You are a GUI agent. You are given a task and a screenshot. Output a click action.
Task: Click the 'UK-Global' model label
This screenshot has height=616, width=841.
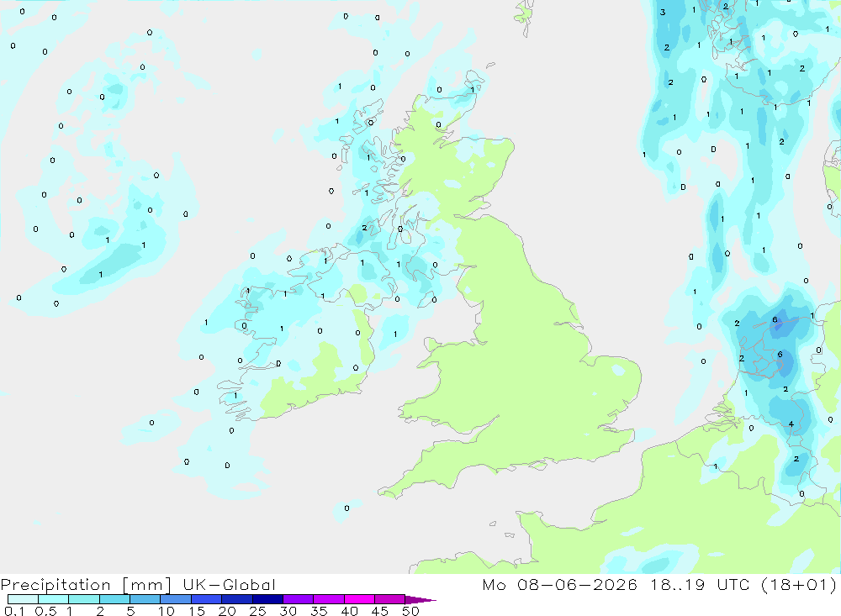pyautogui.click(x=229, y=584)
